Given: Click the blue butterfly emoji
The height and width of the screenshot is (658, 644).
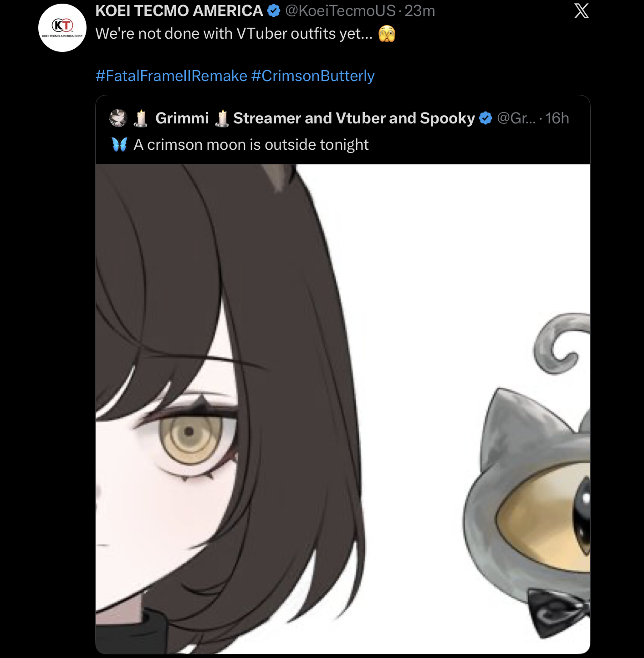Looking at the screenshot, I should [x=120, y=144].
